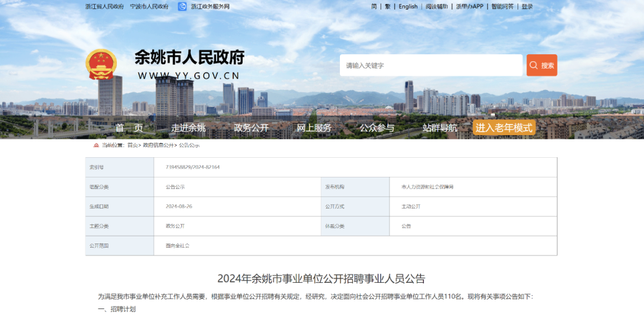Open 浙江省人民政府 link
This screenshot has width=644, height=315.
click(104, 7)
